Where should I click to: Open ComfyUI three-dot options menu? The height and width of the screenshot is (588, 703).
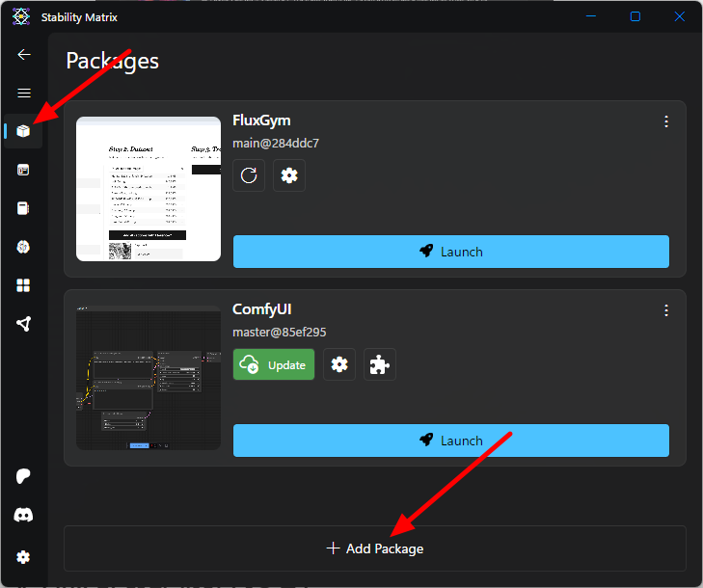666,310
